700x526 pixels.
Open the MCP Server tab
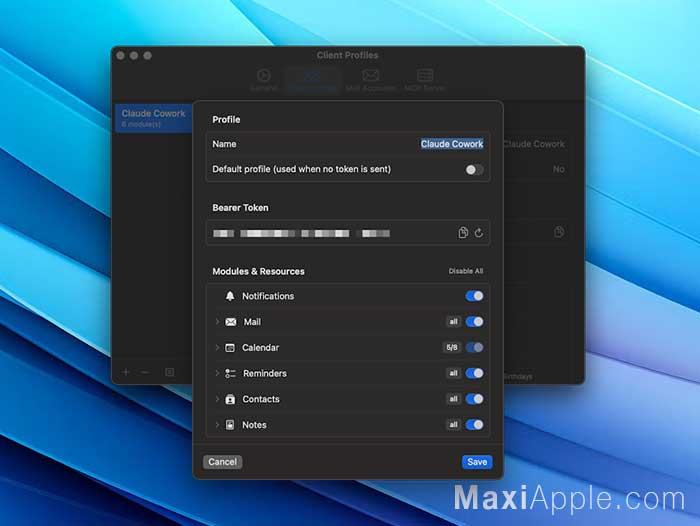(x=425, y=80)
